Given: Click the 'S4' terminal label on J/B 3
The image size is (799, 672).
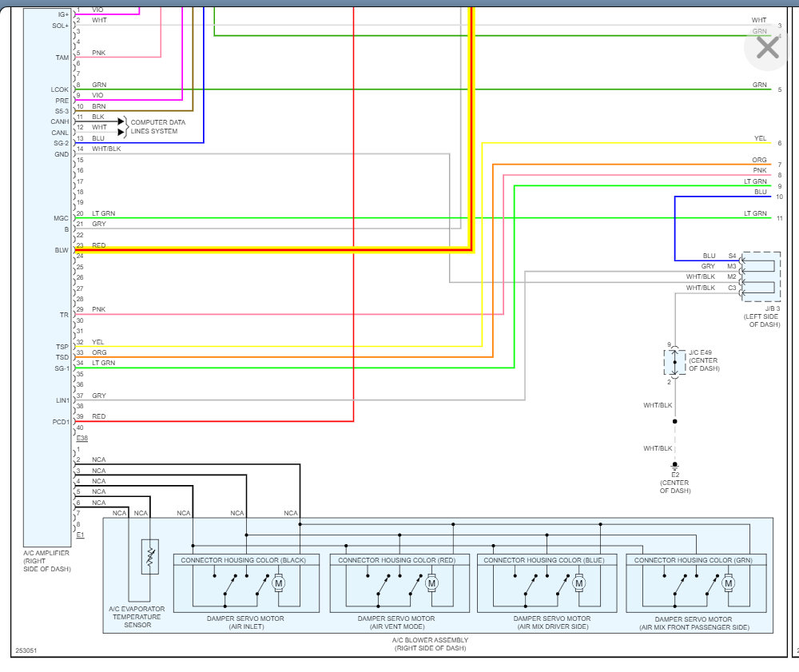Looking at the screenshot, I should click(x=732, y=256).
